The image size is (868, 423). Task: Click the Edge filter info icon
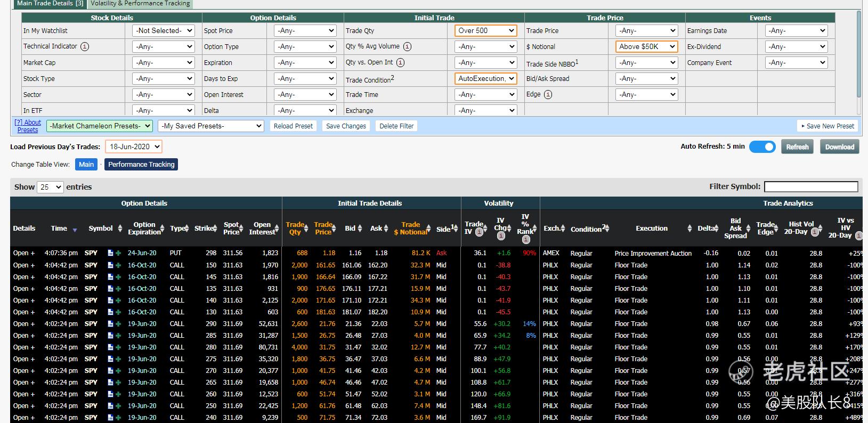548,94
